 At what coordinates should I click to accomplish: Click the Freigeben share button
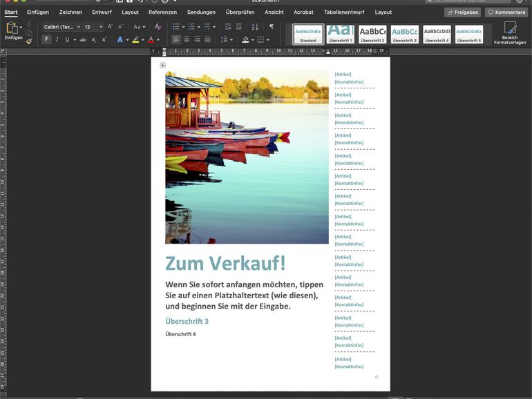tap(462, 12)
